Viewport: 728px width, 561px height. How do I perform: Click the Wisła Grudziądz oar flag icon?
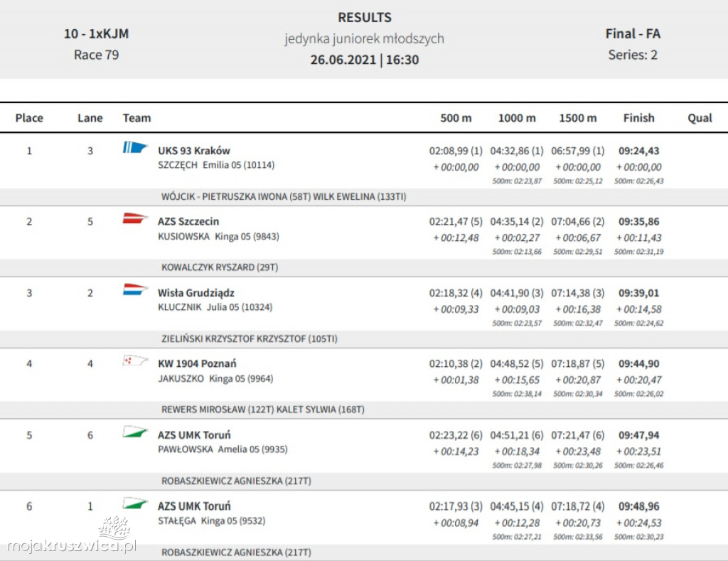pos(134,290)
